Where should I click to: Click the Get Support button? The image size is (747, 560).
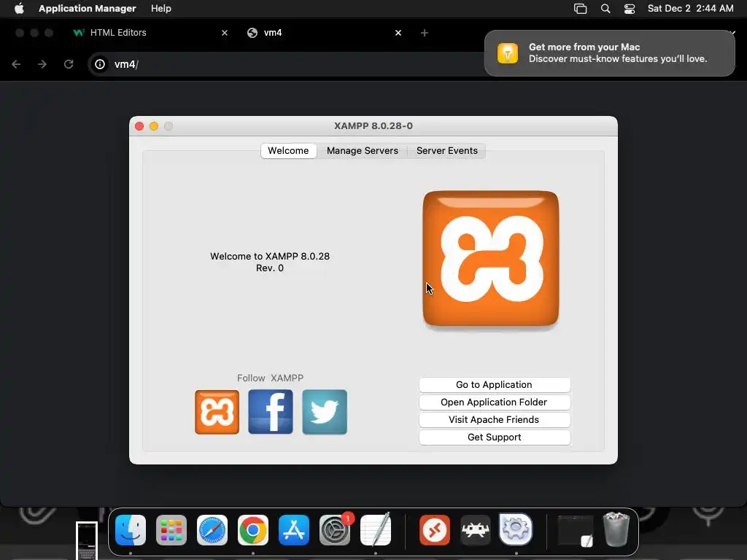click(x=495, y=437)
